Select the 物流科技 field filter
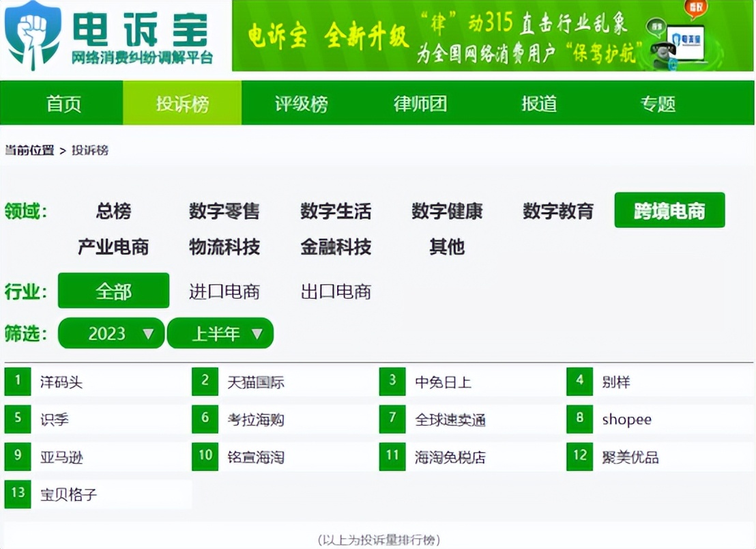 (224, 247)
